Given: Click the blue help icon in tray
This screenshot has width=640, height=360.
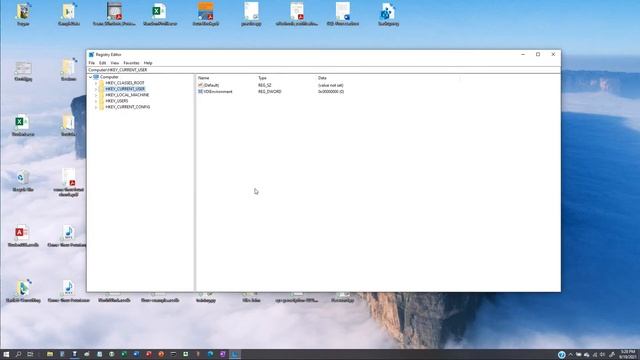Looking at the screenshot, I should (562, 355).
